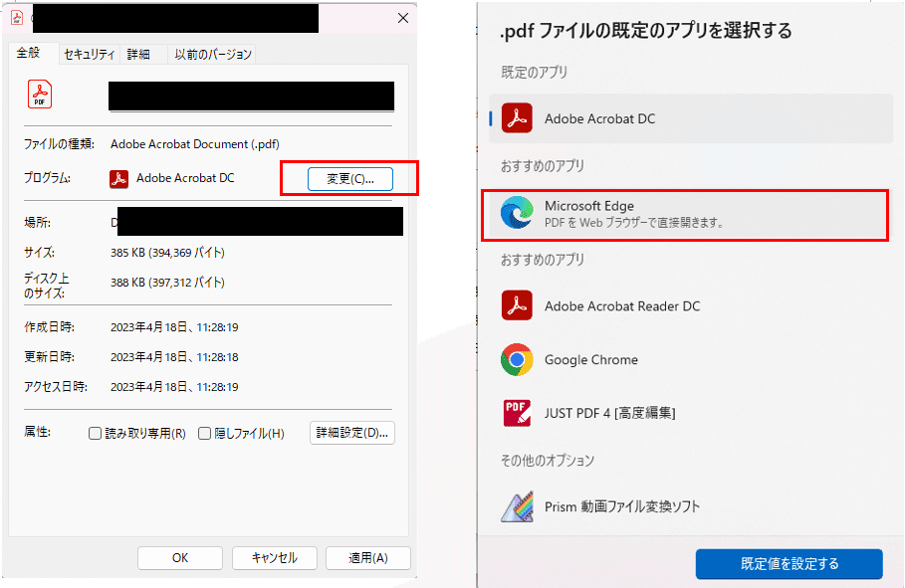Click the disk size 388 KB value

[x=167, y=283]
